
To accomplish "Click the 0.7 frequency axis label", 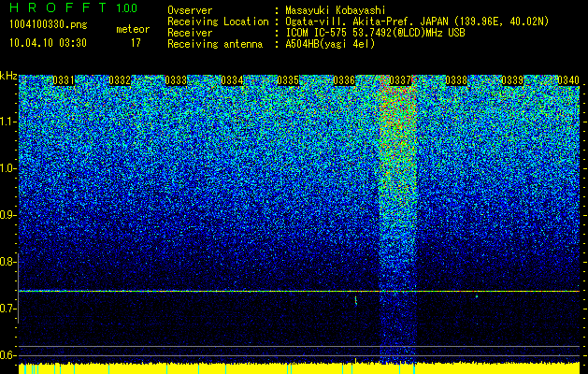I will [x=7, y=309].
